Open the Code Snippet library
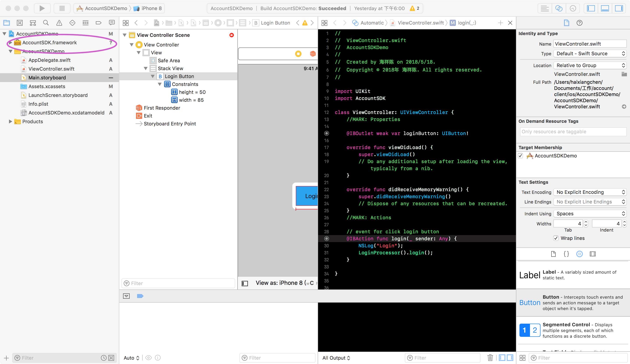The image size is (630, 364). pyautogui.click(x=566, y=254)
